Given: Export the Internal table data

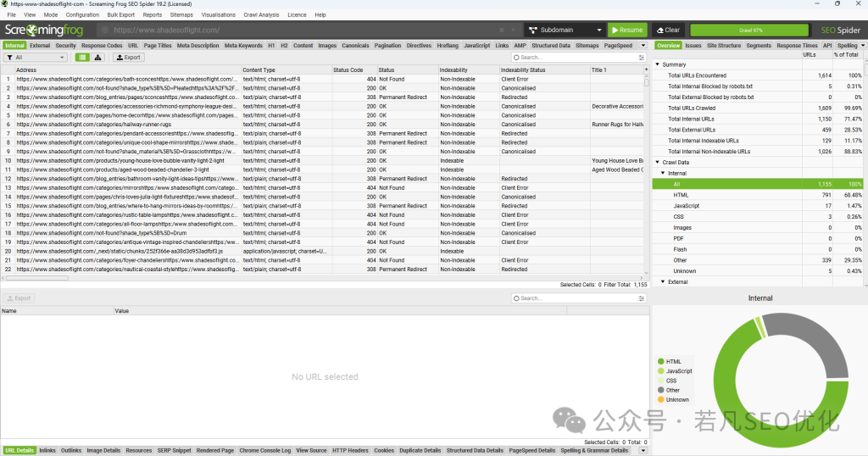Looking at the screenshot, I should click(x=129, y=58).
